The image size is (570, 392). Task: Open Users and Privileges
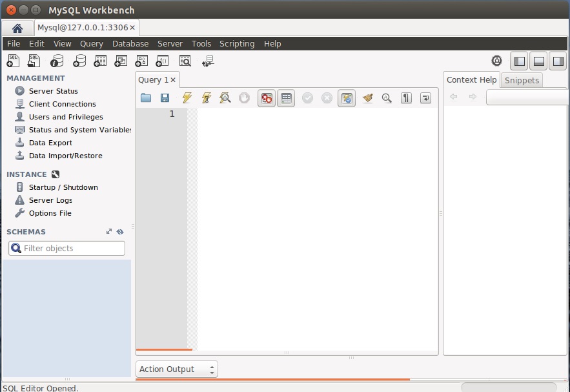[65, 117]
